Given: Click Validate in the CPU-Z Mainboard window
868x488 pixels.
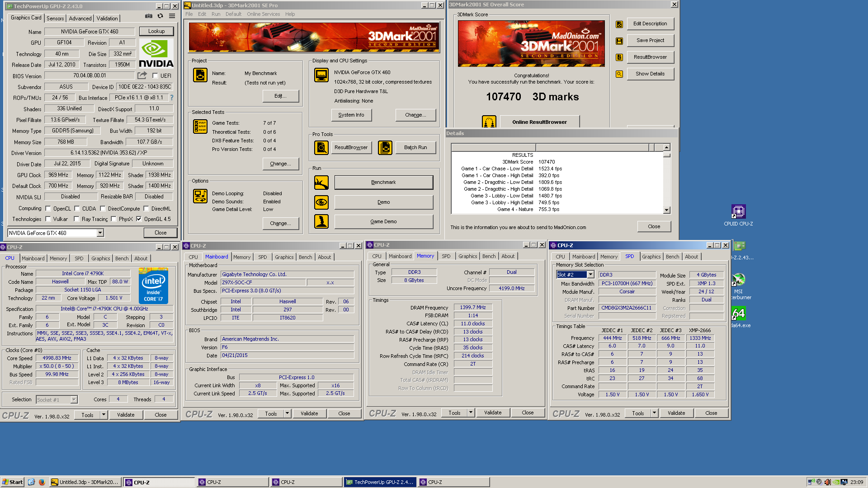Looking at the screenshot, I should pos(309,413).
